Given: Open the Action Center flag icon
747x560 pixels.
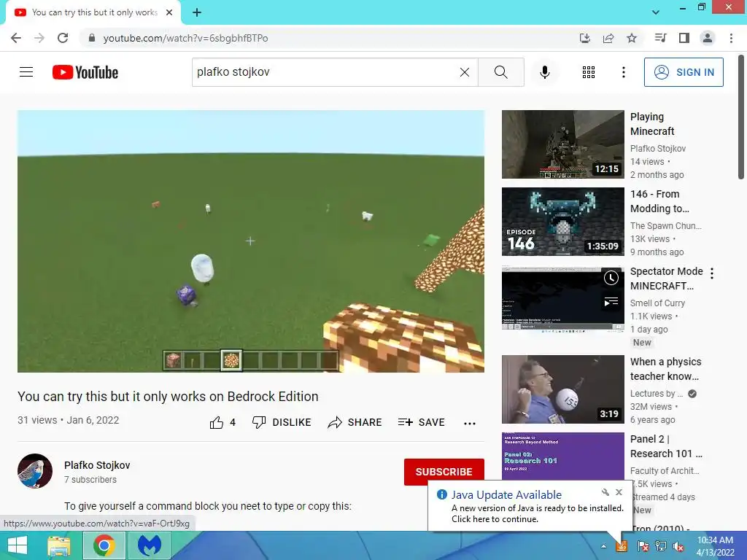Looking at the screenshot, I should point(643,546).
